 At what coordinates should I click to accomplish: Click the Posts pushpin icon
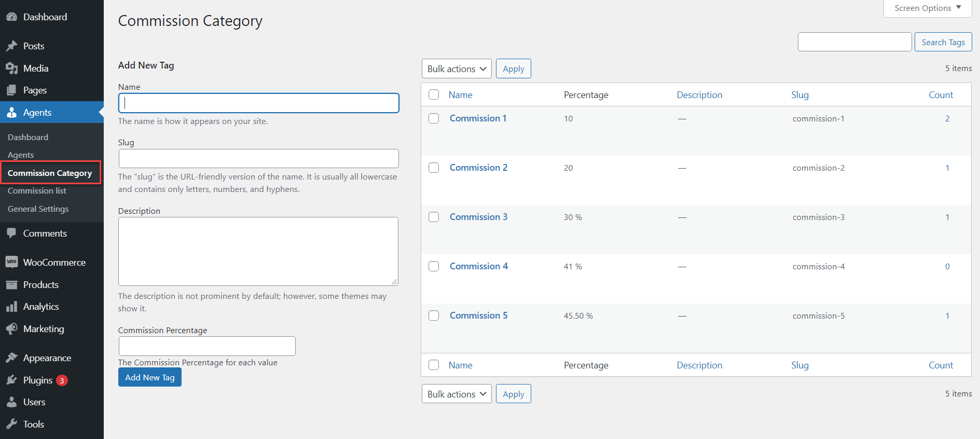11,46
